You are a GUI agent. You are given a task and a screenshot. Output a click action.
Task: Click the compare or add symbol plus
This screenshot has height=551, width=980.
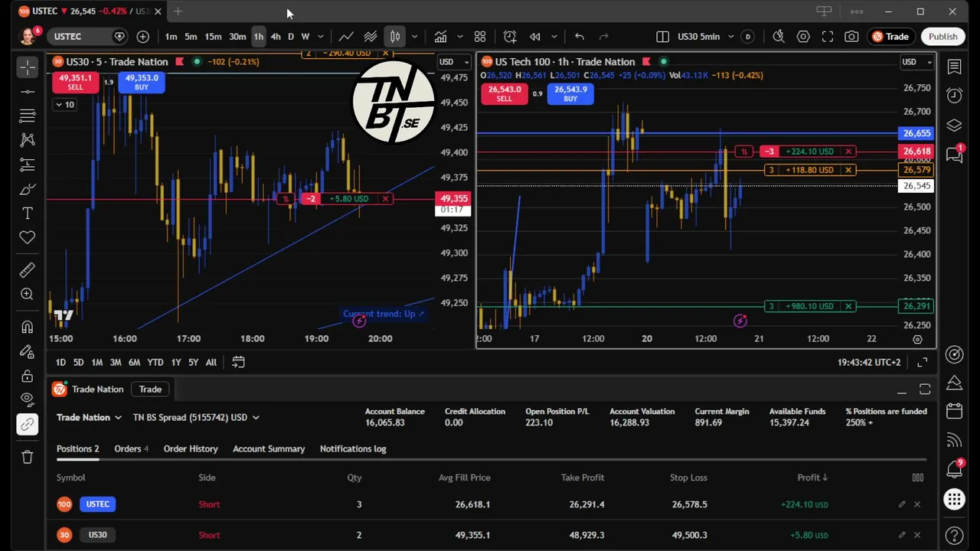(143, 37)
